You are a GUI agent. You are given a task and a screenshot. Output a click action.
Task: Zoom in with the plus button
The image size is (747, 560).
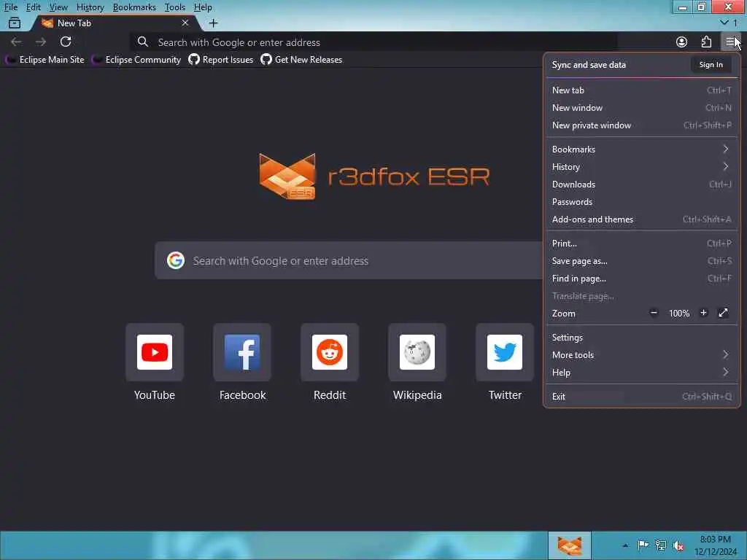[703, 313]
